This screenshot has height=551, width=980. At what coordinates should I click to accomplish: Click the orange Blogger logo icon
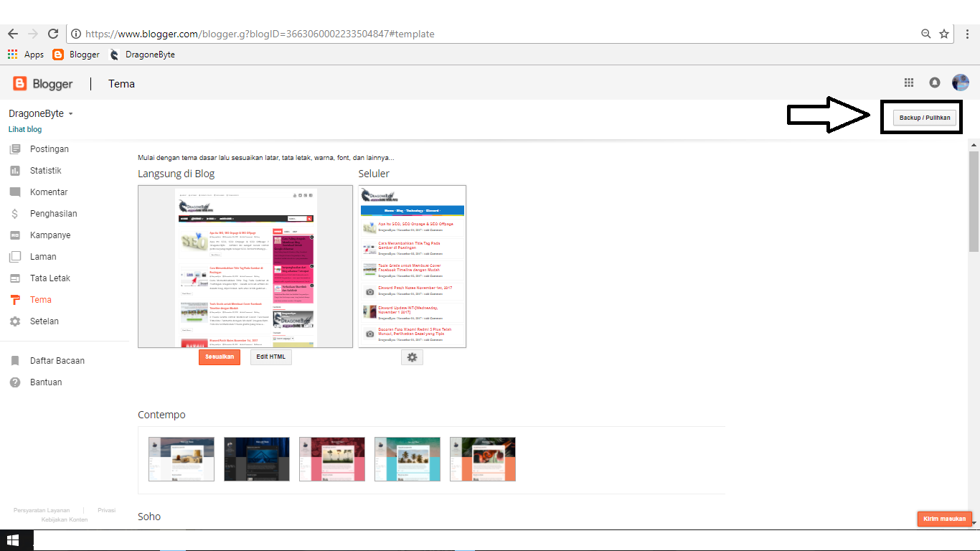[20, 84]
